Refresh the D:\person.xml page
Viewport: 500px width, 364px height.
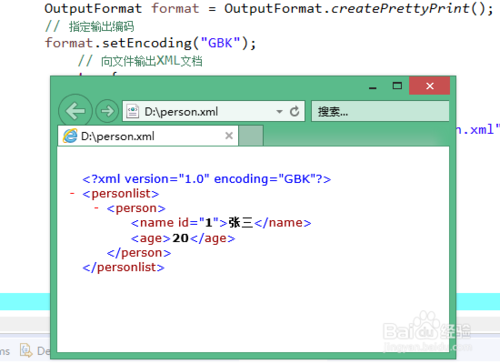[x=294, y=111]
